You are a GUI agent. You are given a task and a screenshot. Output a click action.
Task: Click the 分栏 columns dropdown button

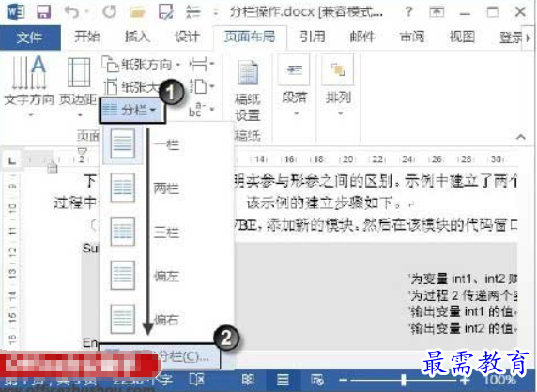click(x=132, y=110)
